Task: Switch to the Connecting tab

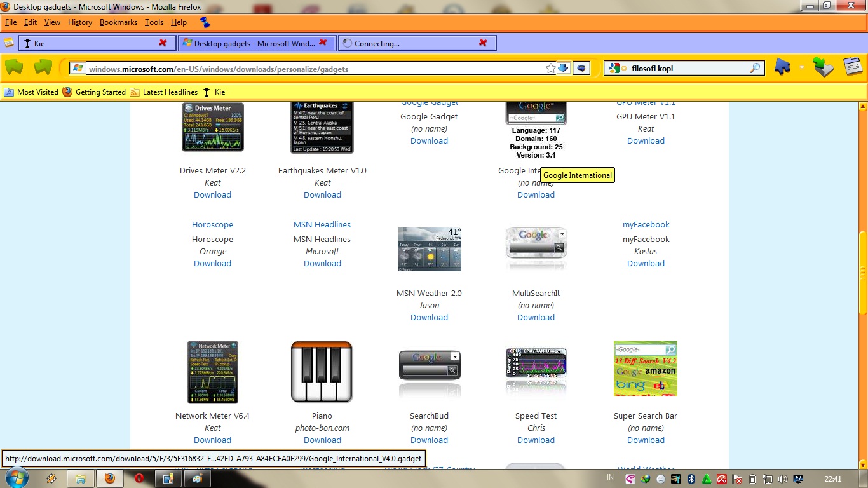Action: pos(407,43)
